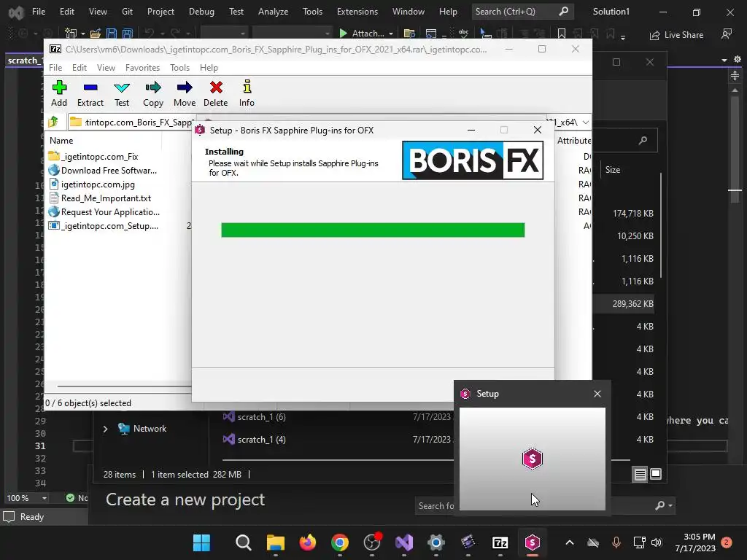Switch Explorer to details view icon
This screenshot has height=560, width=747.
(x=640, y=474)
